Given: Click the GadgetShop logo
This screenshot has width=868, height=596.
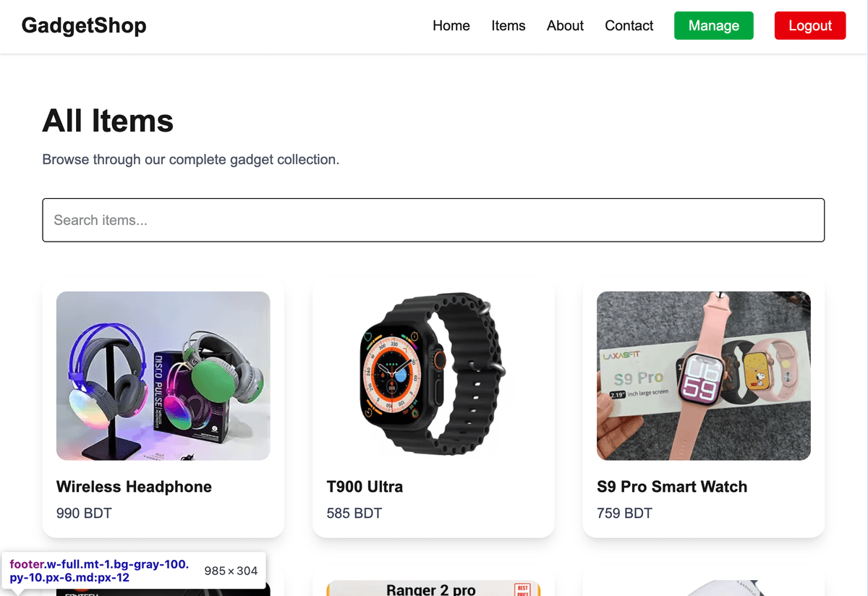Looking at the screenshot, I should (84, 25).
